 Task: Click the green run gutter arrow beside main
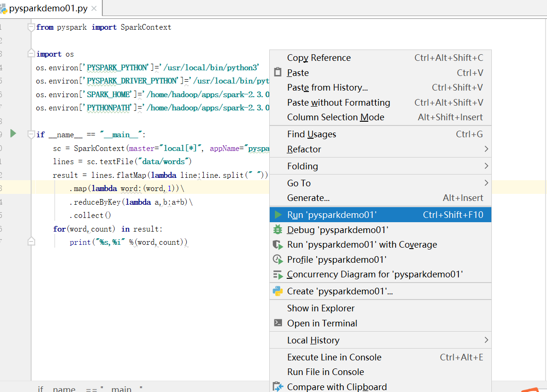pyautogui.click(x=13, y=133)
